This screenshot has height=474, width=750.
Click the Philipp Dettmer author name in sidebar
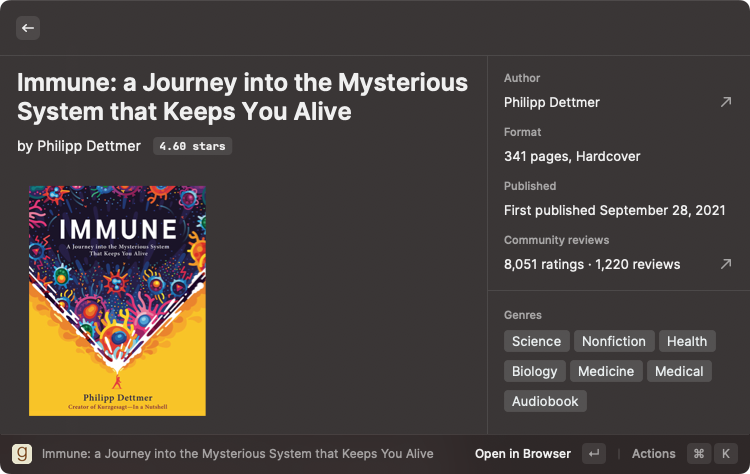click(551, 102)
